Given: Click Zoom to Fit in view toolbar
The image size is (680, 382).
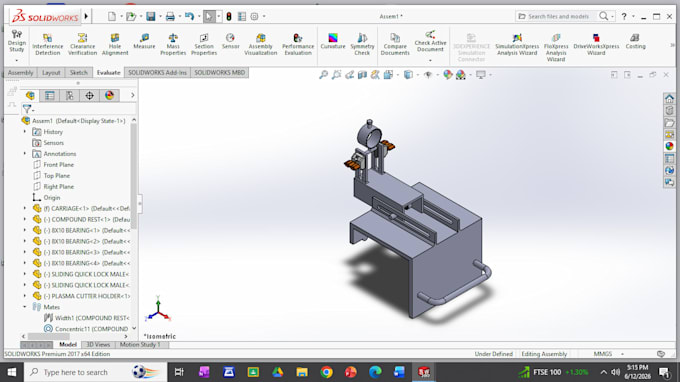Looking at the screenshot, I should [x=324, y=75].
